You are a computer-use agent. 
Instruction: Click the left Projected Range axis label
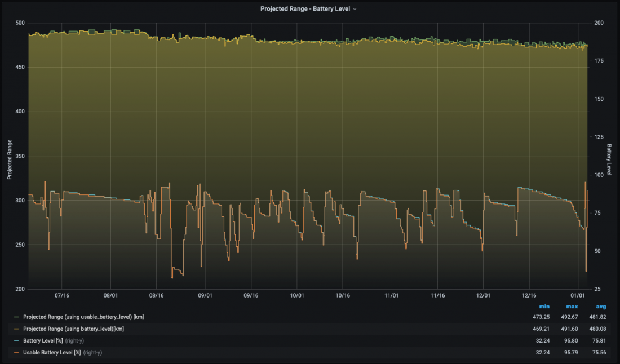coord(10,159)
